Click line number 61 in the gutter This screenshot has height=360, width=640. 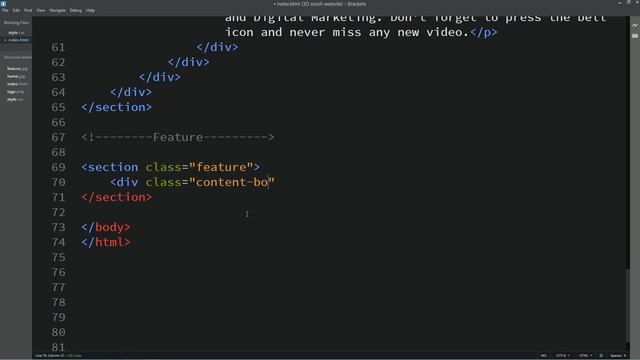coord(58,47)
